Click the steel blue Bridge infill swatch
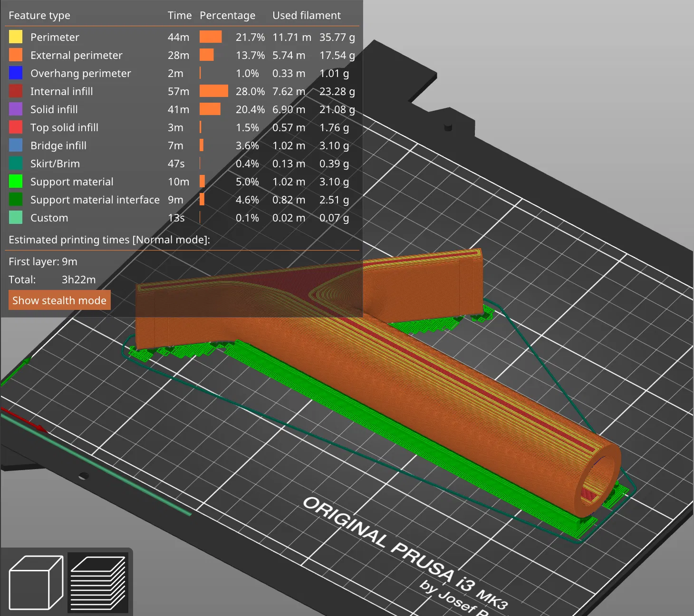 pyautogui.click(x=16, y=145)
